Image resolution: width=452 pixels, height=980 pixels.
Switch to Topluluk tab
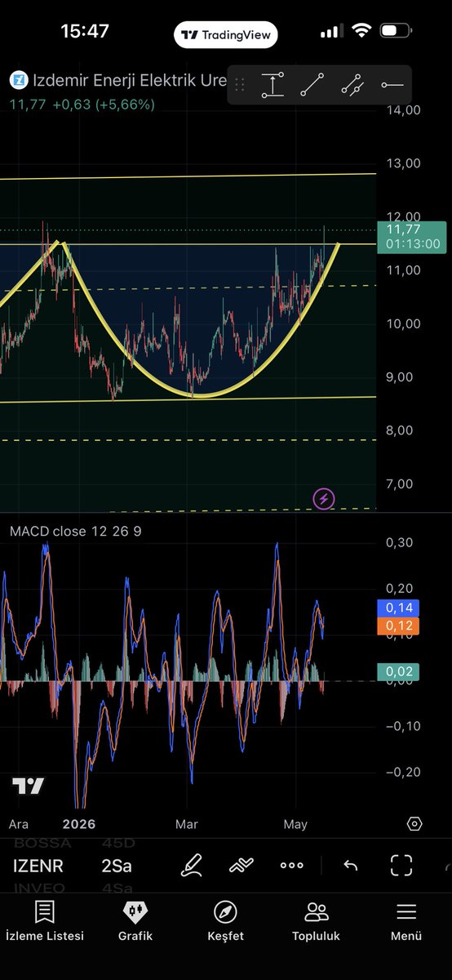tap(316, 921)
